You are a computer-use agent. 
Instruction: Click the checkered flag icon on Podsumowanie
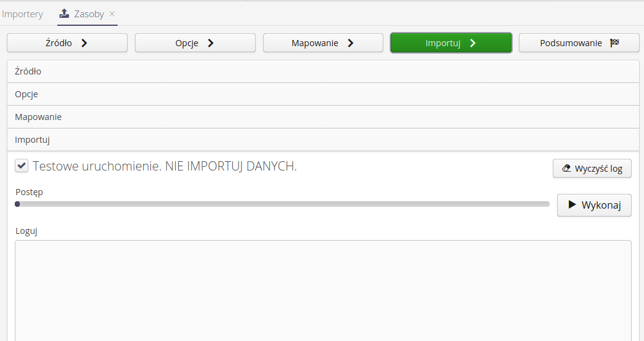pyautogui.click(x=614, y=42)
